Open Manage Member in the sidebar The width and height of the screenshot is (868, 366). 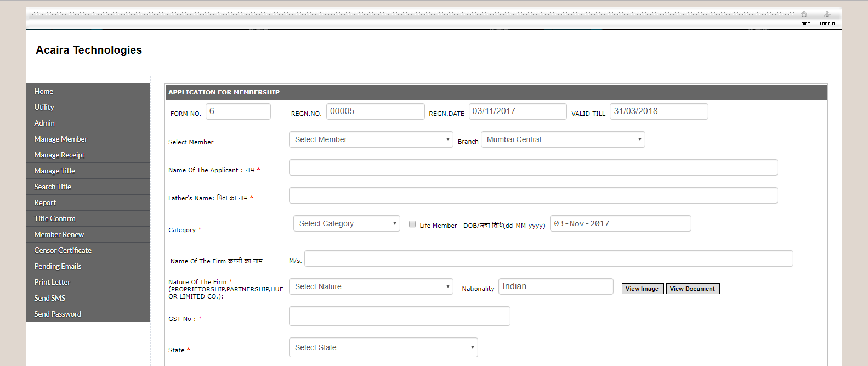[x=61, y=139]
